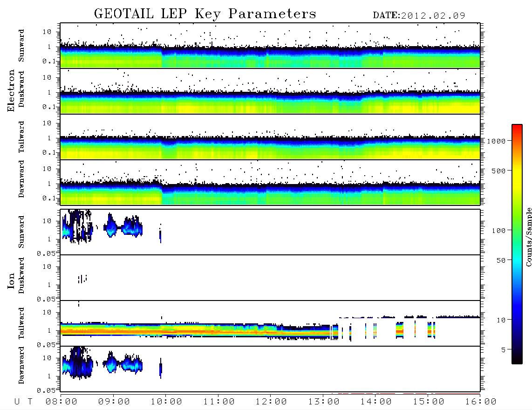The image size is (532, 410).
Task: Click the 1000 colorbar tick label
Action: tap(497, 141)
